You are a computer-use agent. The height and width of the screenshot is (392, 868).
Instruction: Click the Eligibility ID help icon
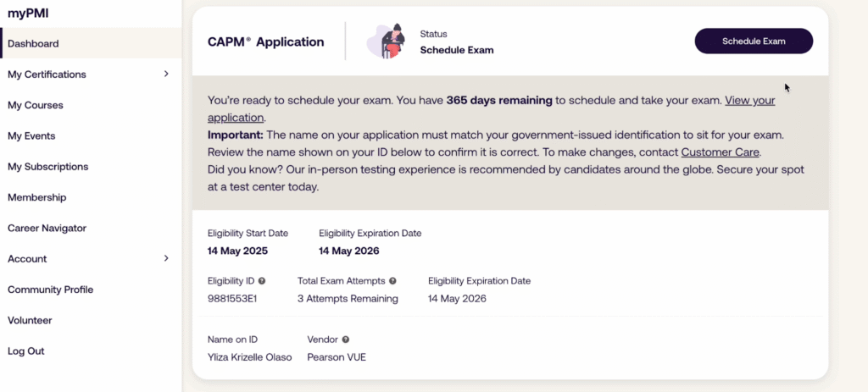262,281
